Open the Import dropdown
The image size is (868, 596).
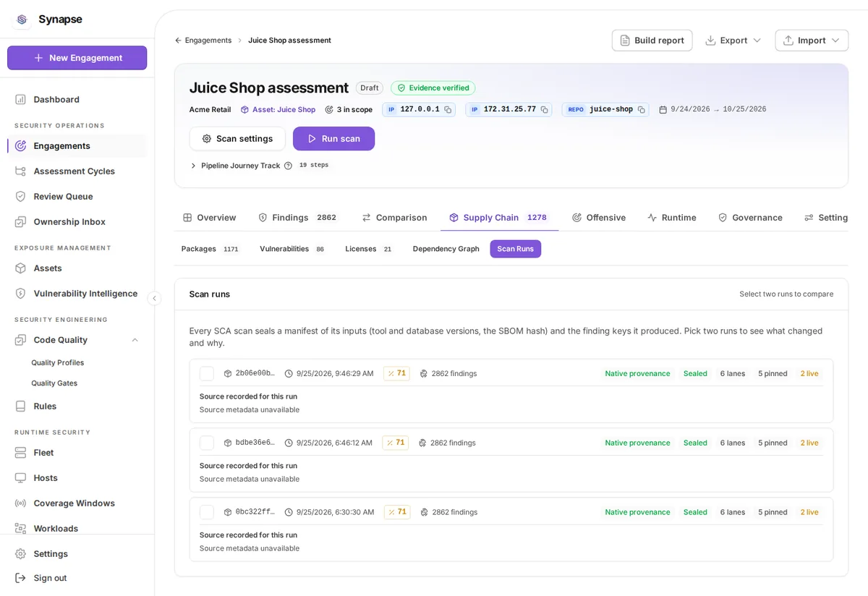pos(812,41)
